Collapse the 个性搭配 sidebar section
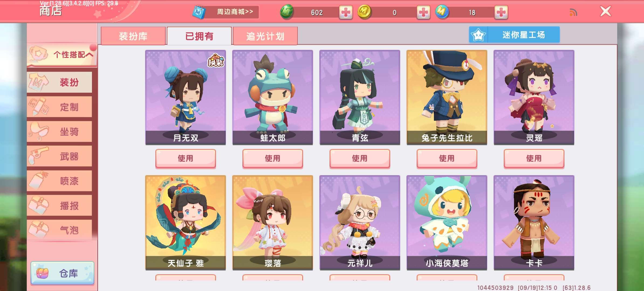 [x=62, y=55]
